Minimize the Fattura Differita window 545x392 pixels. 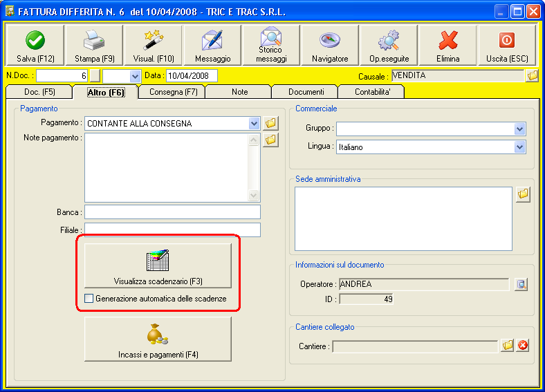[x=501, y=12]
